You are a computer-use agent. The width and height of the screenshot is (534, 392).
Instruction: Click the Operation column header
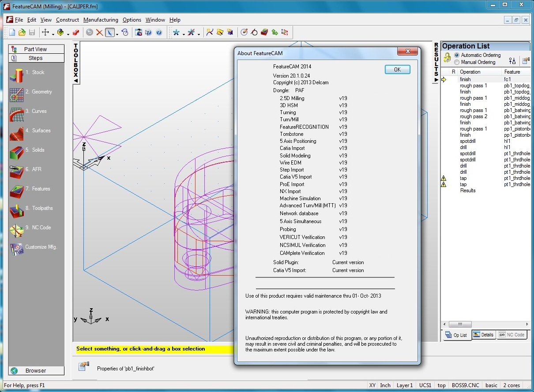(480, 72)
